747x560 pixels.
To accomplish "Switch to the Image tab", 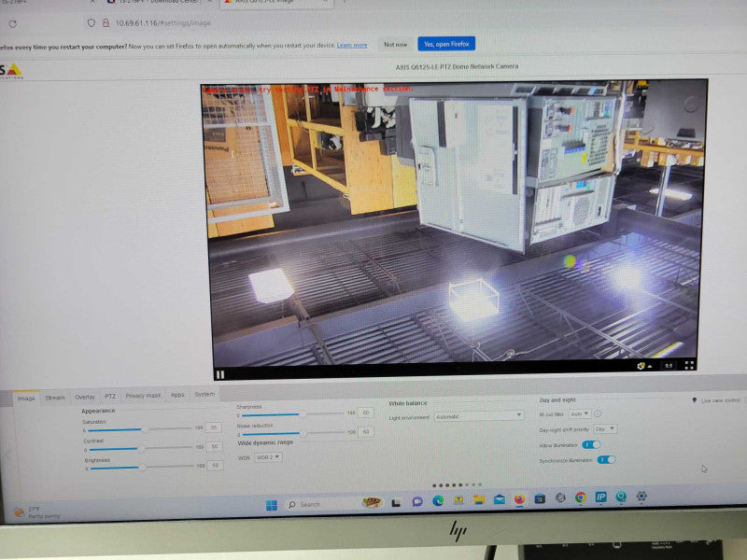I will click(x=26, y=399).
